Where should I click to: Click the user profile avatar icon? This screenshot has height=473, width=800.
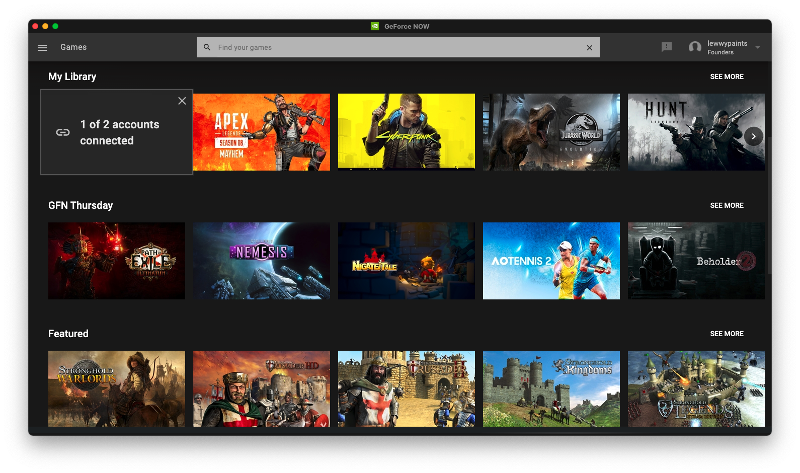coord(695,47)
